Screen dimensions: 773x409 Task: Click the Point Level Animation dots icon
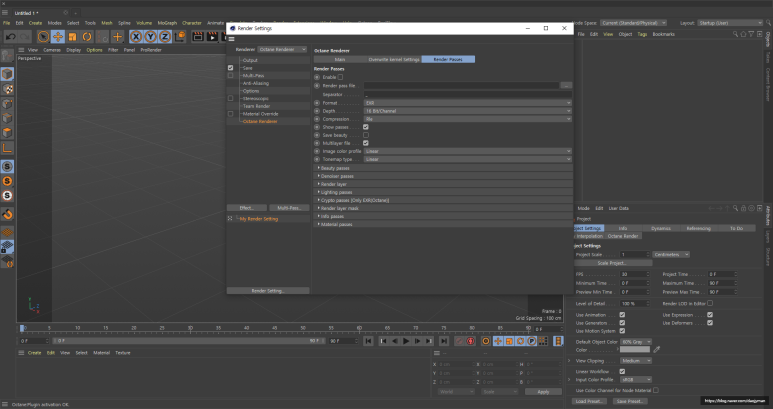(543, 341)
